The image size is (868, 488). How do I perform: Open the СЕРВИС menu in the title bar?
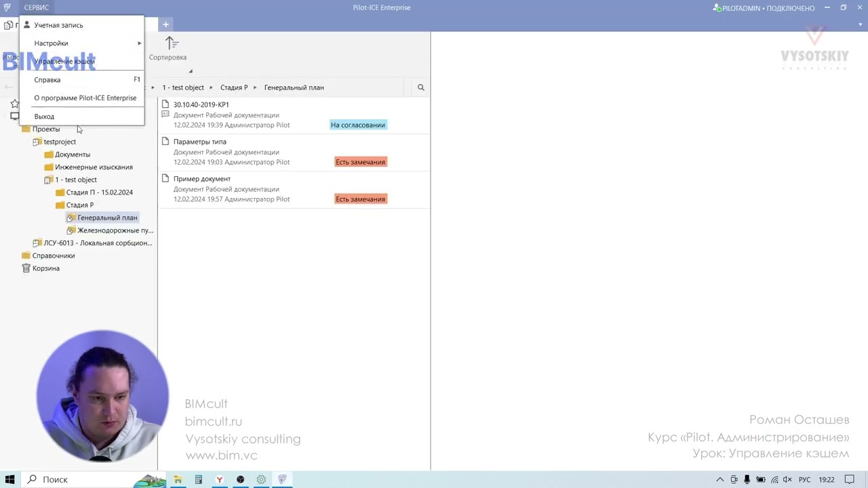[37, 7]
